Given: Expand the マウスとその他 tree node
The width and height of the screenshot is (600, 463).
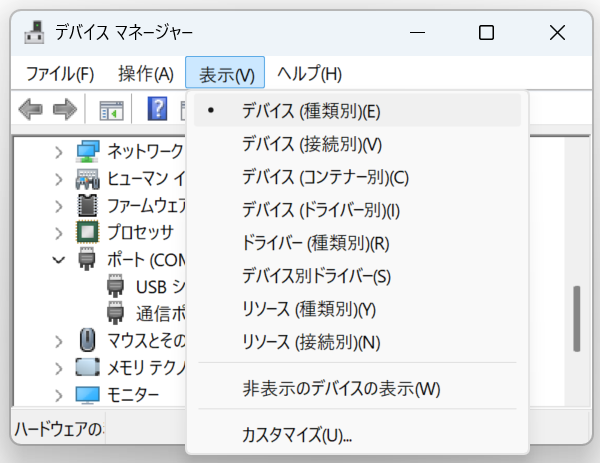Looking at the screenshot, I should [59, 341].
